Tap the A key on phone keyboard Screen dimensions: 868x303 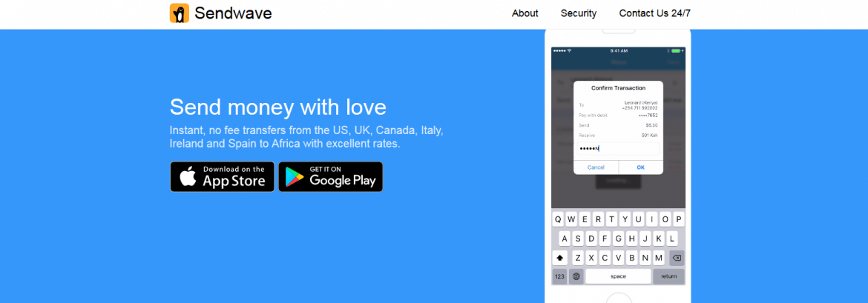tap(565, 239)
